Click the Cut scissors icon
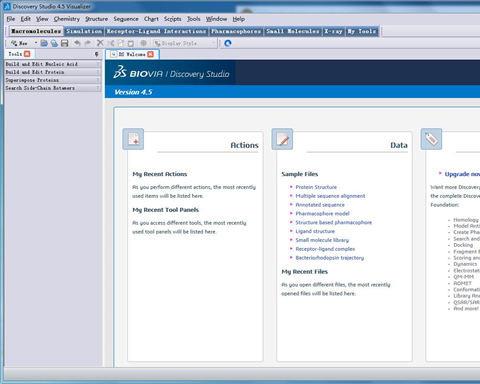This screenshot has height=384, width=480. 111,43
